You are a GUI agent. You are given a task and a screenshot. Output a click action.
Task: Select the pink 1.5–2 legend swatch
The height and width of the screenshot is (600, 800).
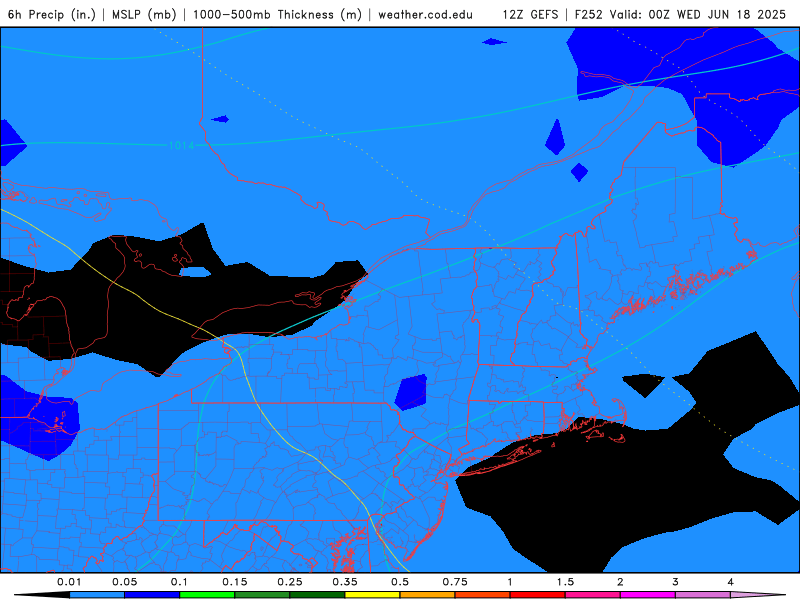(593, 595)
